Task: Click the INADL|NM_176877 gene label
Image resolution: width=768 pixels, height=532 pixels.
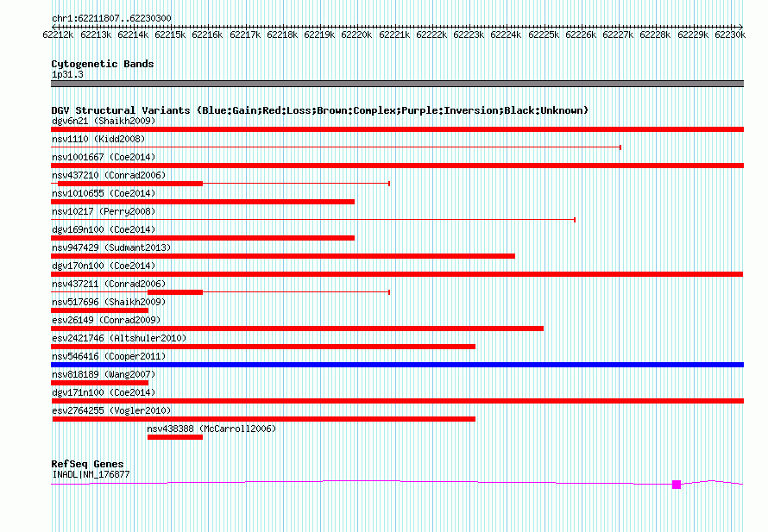Action: pos(91,474)
